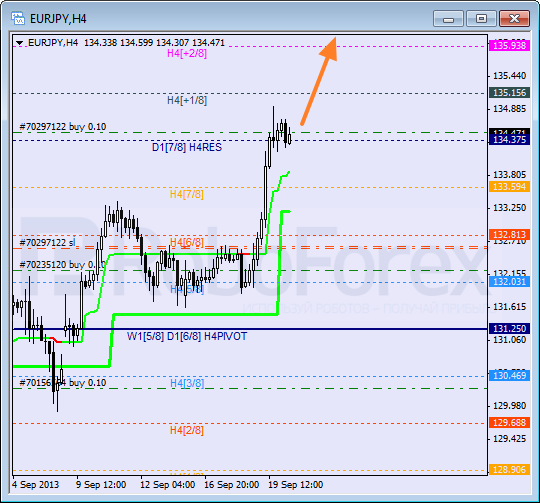Select the orange upward arrow object
540x503 pixels.
point(319,81)
